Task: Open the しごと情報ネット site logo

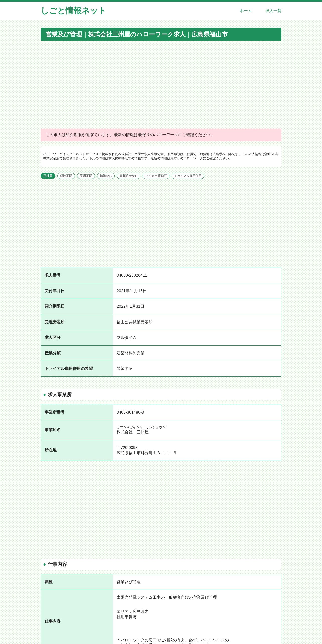Action: click(x=73, y=11)
